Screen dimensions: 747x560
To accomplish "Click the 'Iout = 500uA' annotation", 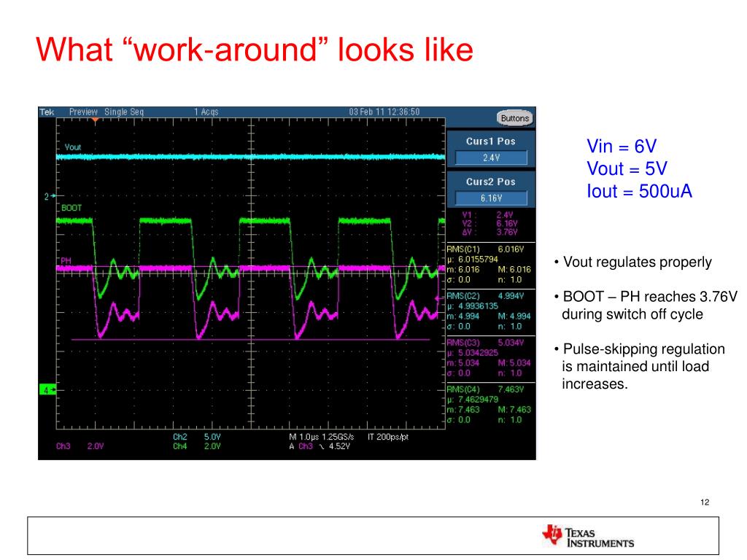I will (639, 191).
